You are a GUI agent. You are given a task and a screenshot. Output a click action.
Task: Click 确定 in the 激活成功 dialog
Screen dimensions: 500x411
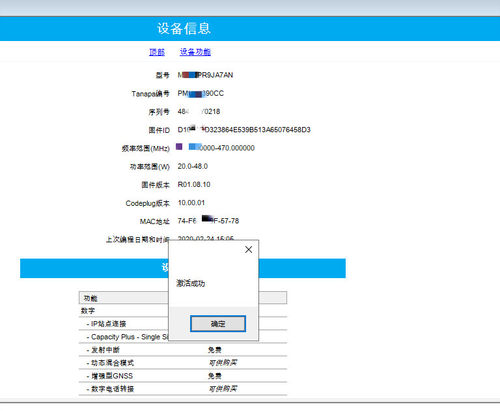tap(218, 324)
